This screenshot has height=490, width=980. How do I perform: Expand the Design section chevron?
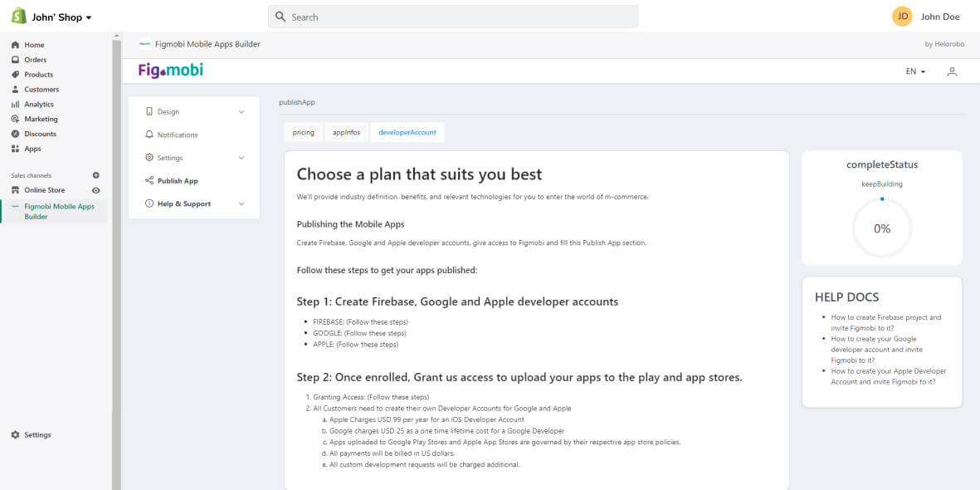click(x=241, y=112)
